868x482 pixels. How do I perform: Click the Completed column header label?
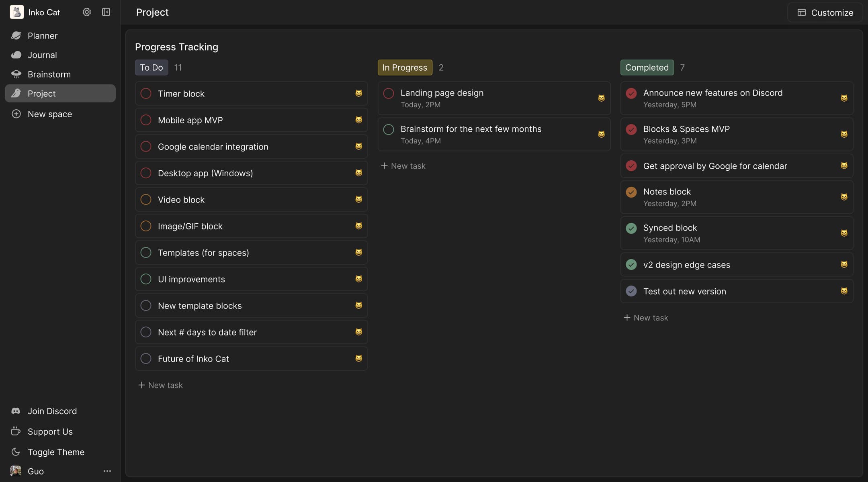pyautogui.click(x=647, y=67)
